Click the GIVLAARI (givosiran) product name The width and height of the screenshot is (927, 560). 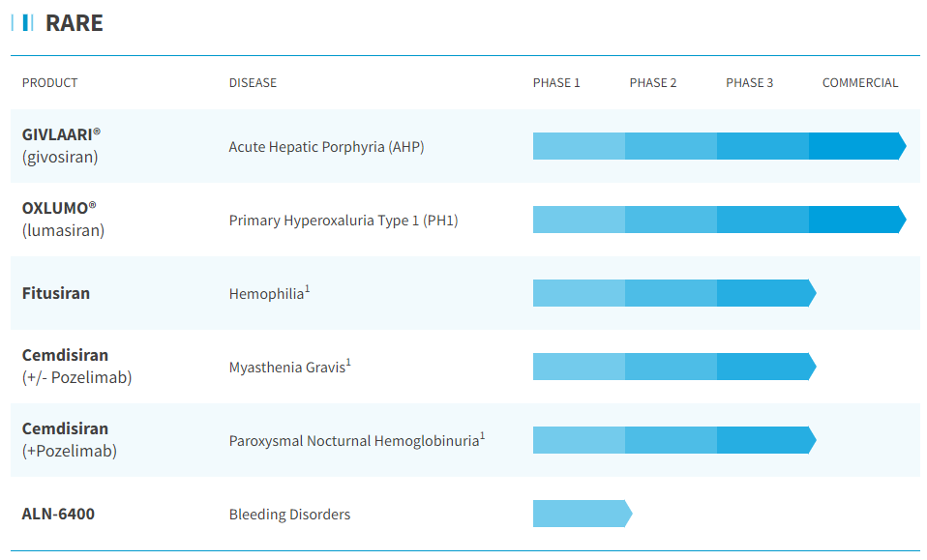pos(61,145)
